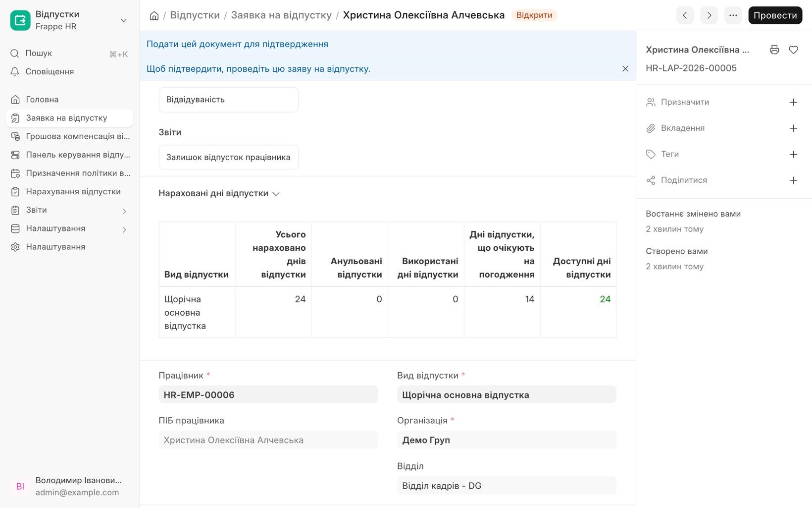Share document via Поділитися plus
Viewport: 812px width, 508px height.
click(793, 180)
